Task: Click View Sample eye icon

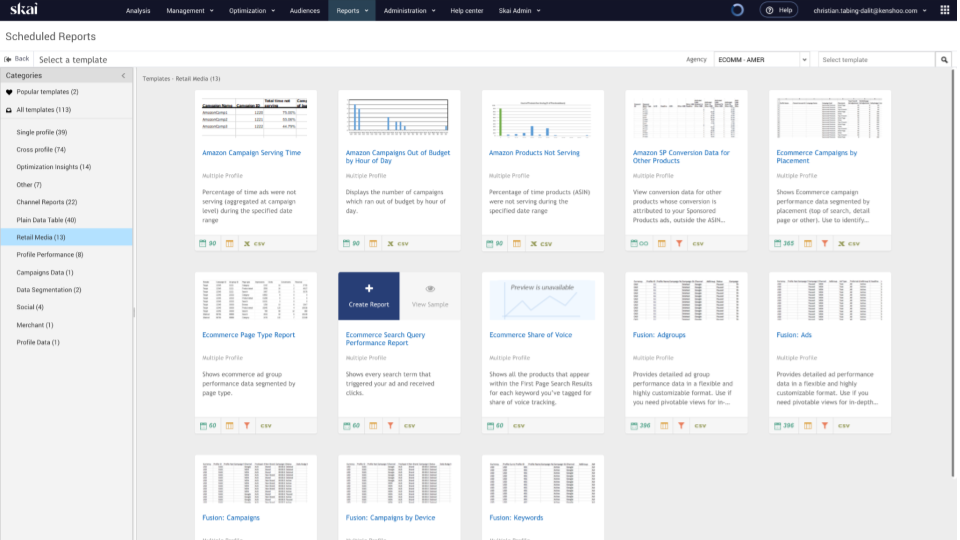Action: [x=430, y=289]
